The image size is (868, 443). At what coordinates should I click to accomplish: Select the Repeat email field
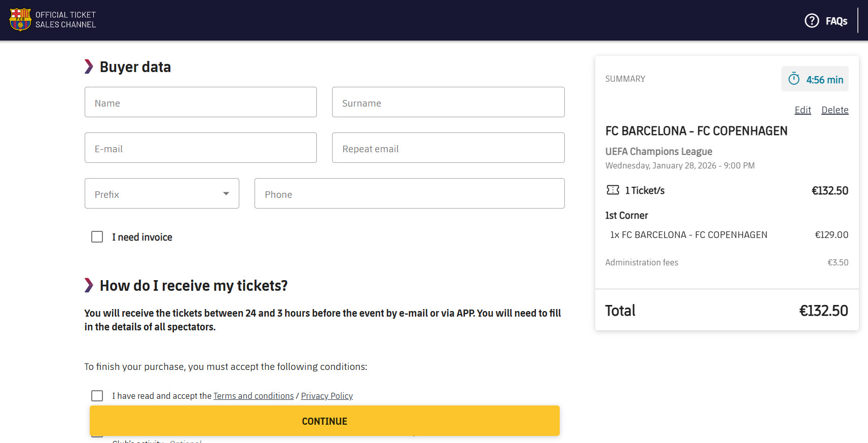coord(448,148)
